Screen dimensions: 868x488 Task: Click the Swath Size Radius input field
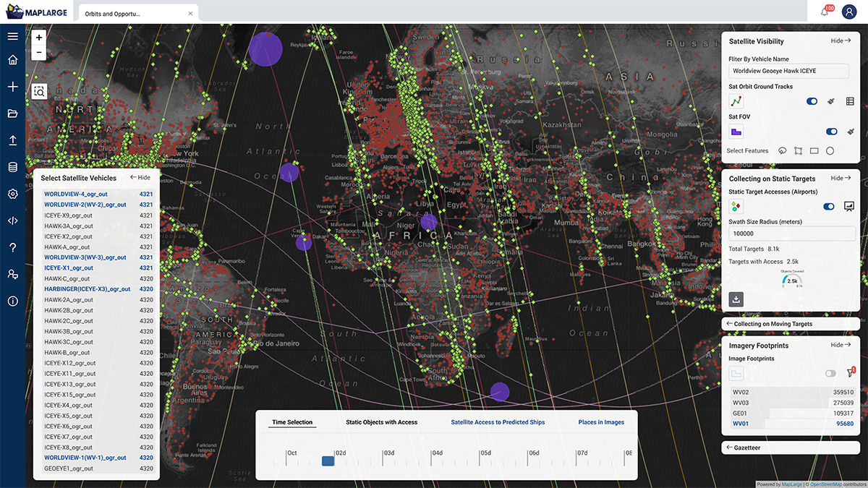coord(791,234)
